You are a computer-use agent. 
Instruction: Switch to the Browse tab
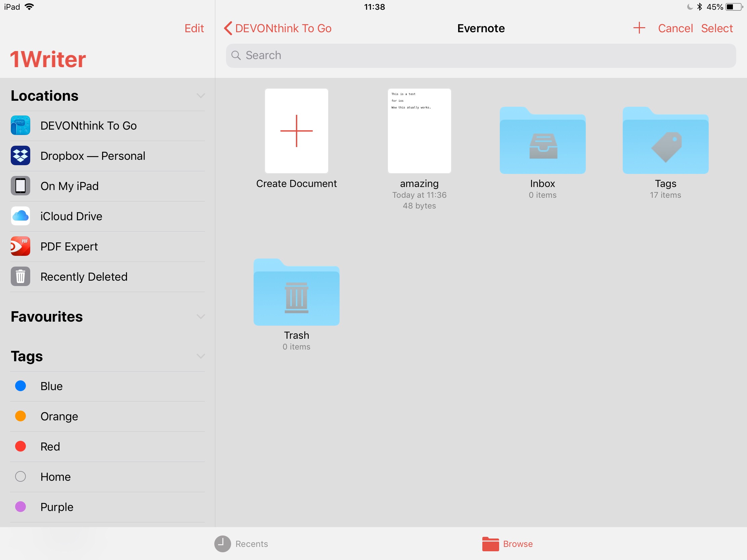(x=507, y=544)
